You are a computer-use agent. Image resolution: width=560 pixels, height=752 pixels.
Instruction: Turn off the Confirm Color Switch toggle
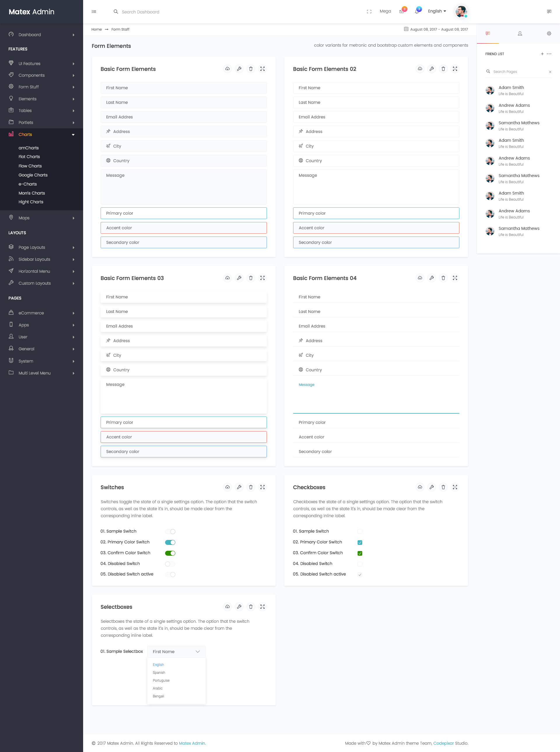click(x=171, y=553)
